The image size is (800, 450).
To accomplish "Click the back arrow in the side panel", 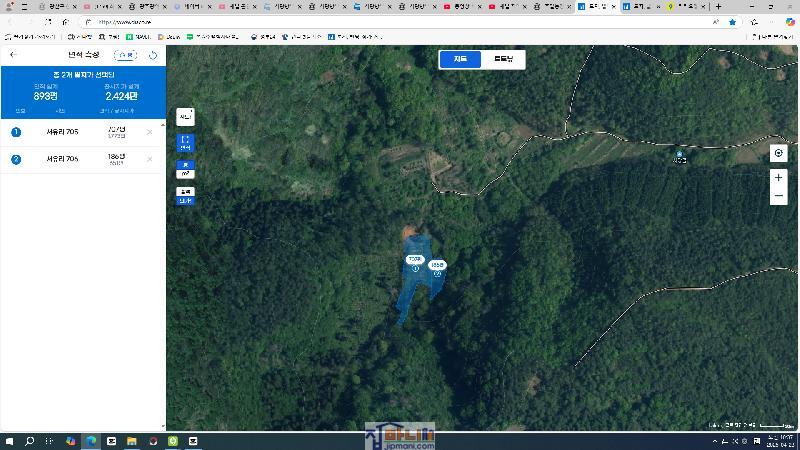I will [x=13, y=55].
